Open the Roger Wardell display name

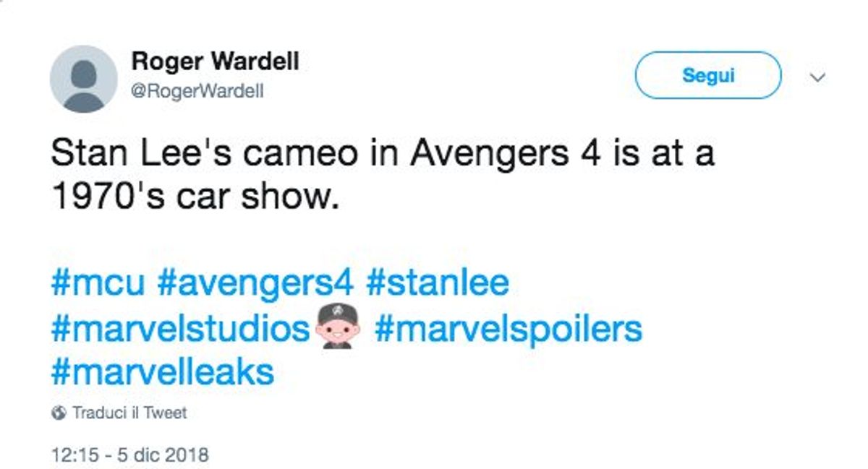(215, 63)
